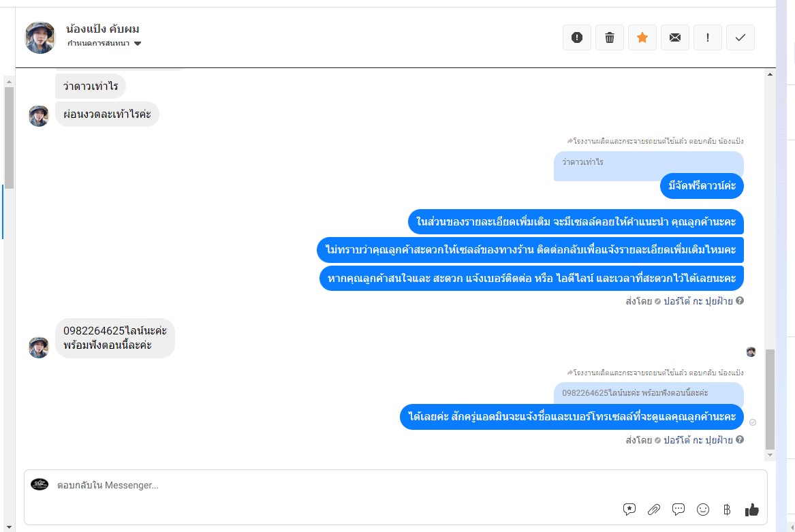Mark conversation unread with envelope icon
795x532 pixels.
675,37
